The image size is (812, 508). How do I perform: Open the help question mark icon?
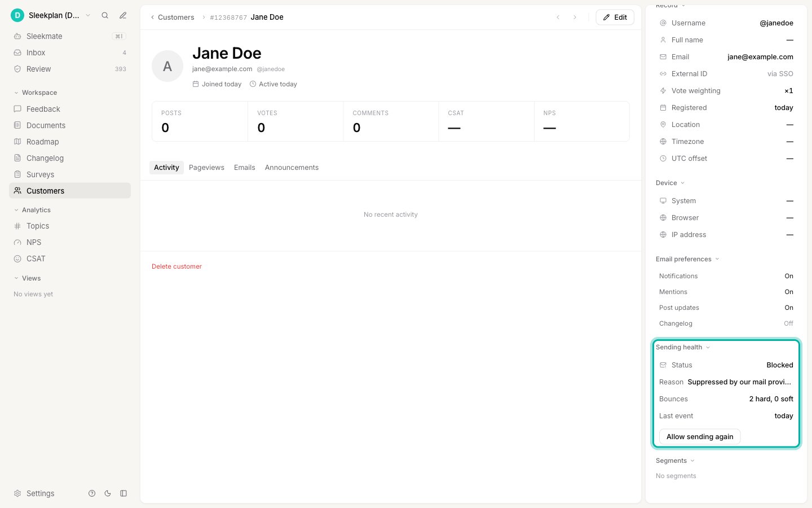[x=92, y=493]
